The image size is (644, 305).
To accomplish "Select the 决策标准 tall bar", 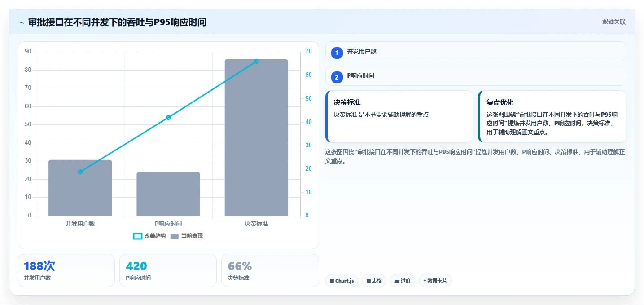I will click(256, 137).
